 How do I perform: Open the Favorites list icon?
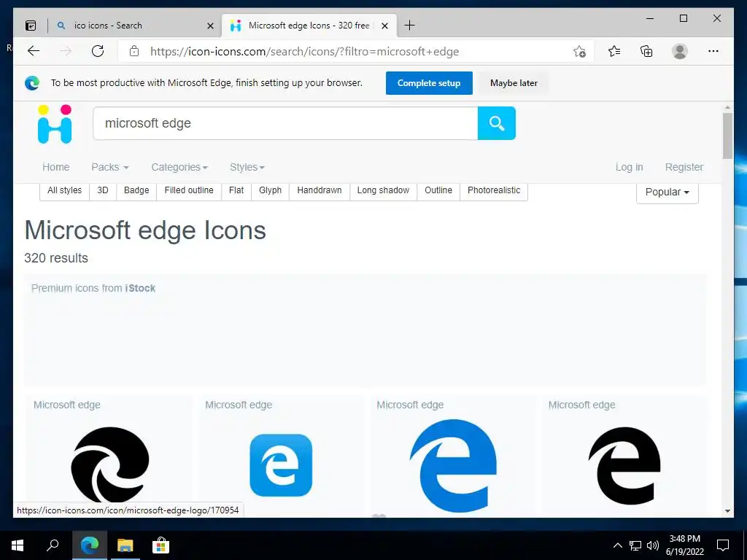[x=614, y=51]
